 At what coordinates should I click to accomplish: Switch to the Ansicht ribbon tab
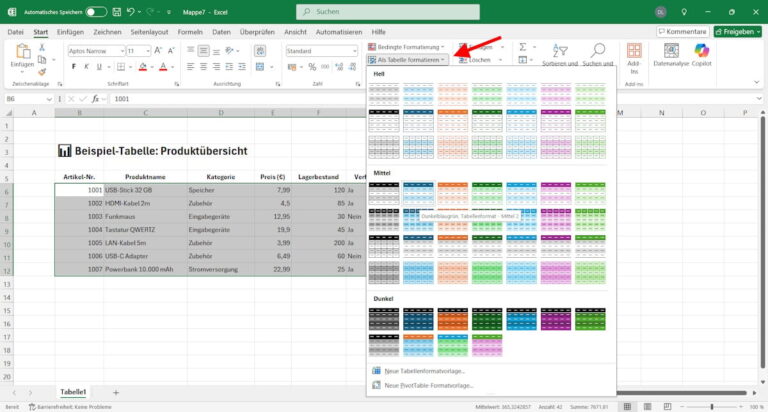tap(295, 32)
